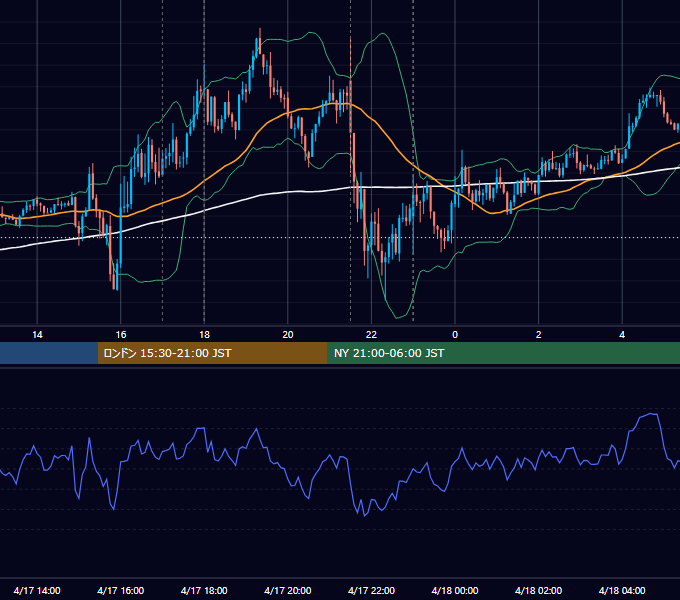Click the blue session bar before London
The height and width of the screenshot is (600, 680).
pos(49,353)
